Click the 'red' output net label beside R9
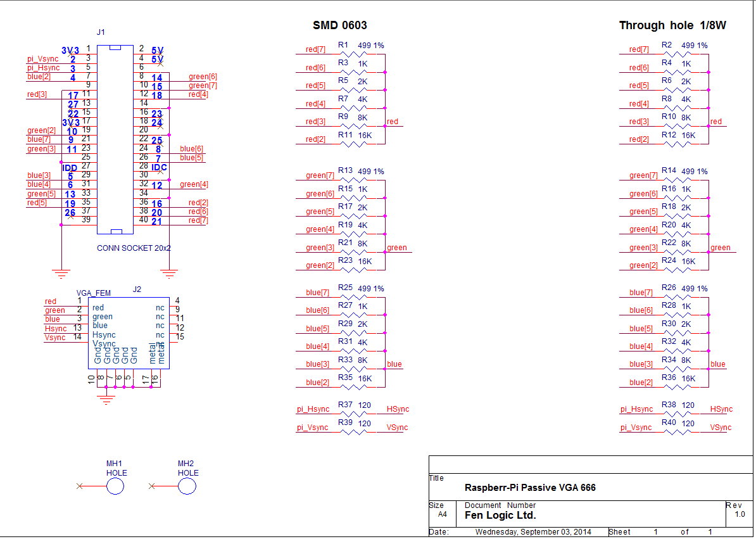Image resolution: width=756 pixels, height=539 pixels. (x=393, y=122)
